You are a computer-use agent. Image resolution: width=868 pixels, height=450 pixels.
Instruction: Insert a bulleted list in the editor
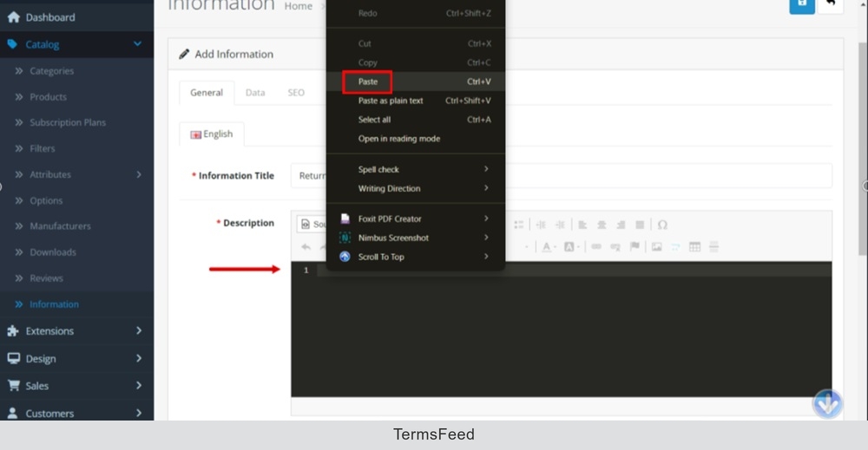(x=519, y=225)
